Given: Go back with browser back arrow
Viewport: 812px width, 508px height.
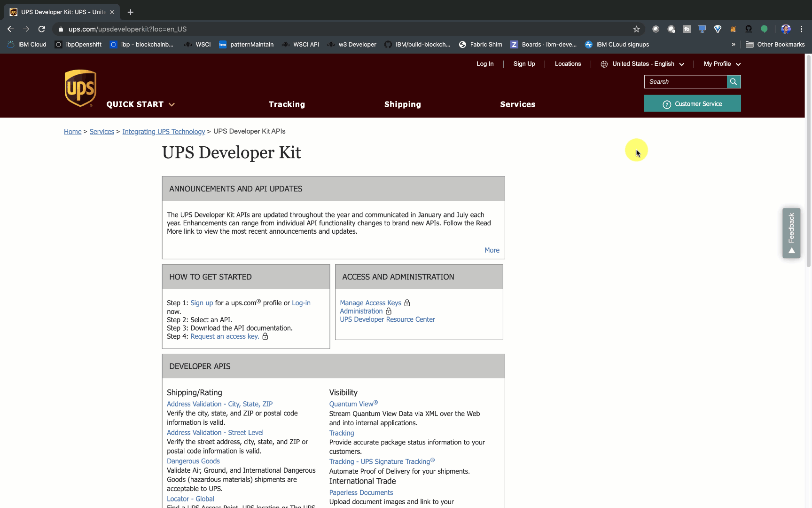Looking at the screenshot, I should click(10, 29).
